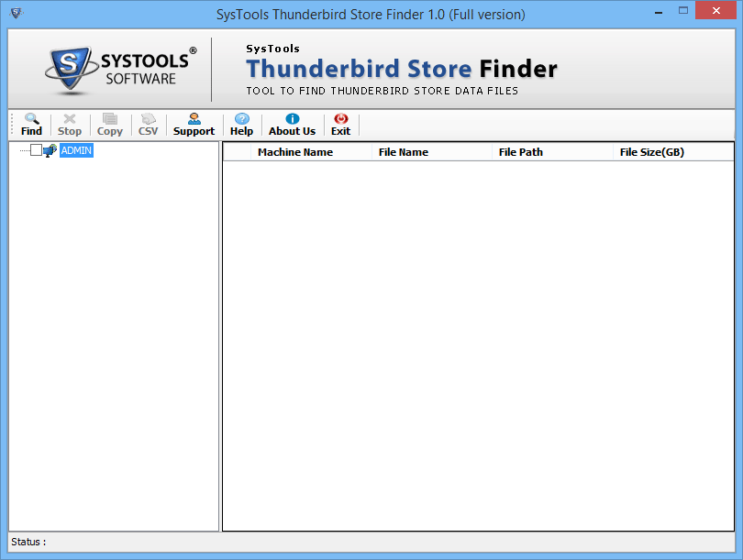Maximize the Thunderbird Store Finder window
Viewport: 743px width, 560px height.
pos(683,10)
